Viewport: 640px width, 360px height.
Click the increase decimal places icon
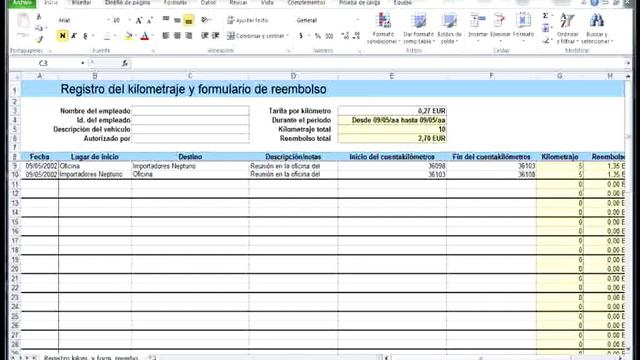click(x=345, y=36)
